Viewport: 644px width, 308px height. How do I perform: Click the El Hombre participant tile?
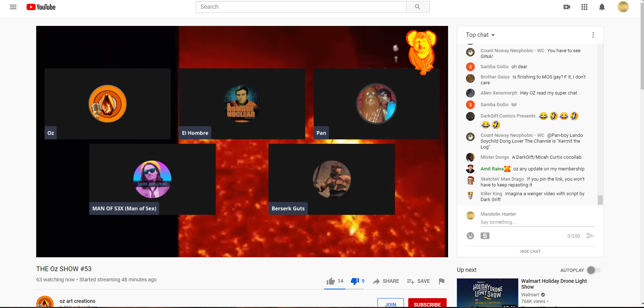(x=242, y=104)
